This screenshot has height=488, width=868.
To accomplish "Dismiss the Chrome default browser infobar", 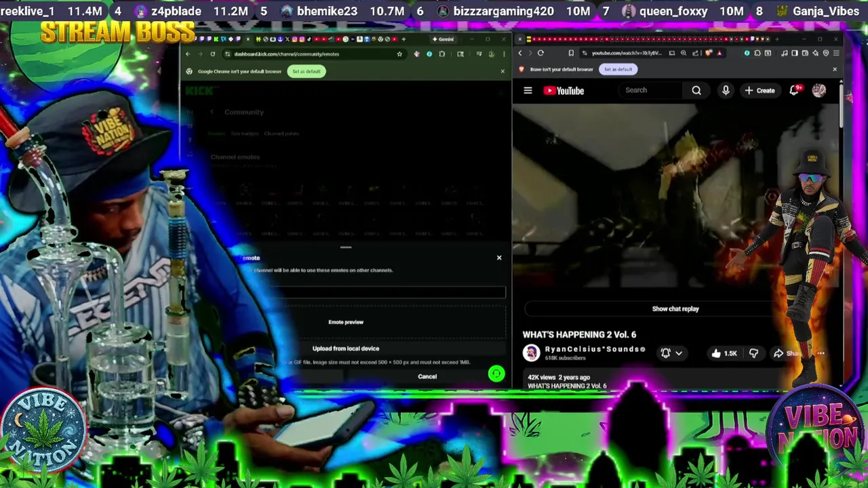I will pyautogui.click(x=503, y=71).
